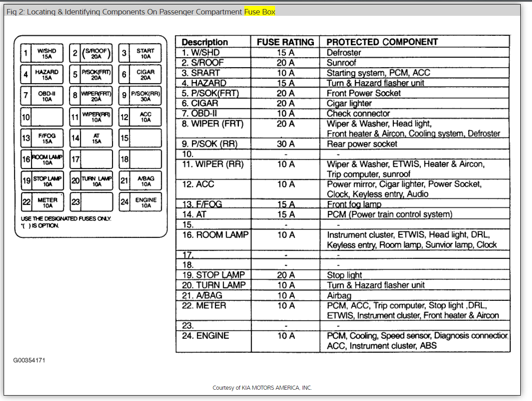The height and width of the screenshot is (401, 532).
Task: Click 'Courtesy of KIA MOTORS AMERICA, INC.' text
Action: point(262,388)
